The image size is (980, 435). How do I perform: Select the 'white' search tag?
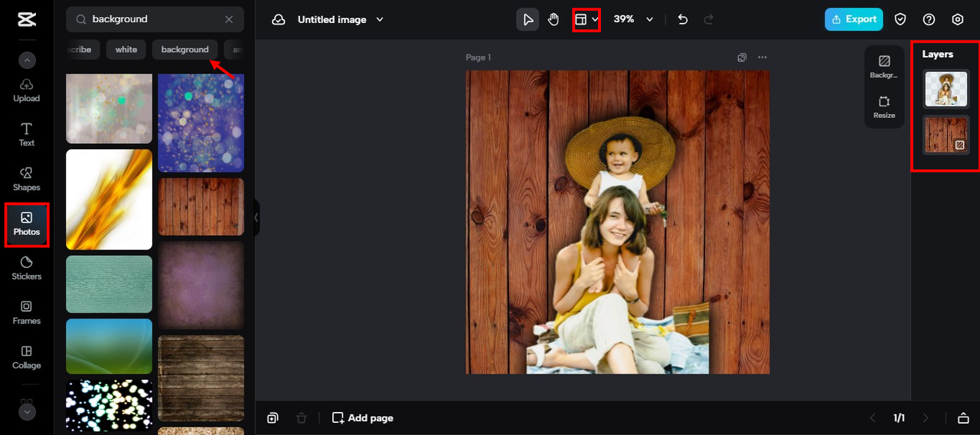click(x=126, y=50)
